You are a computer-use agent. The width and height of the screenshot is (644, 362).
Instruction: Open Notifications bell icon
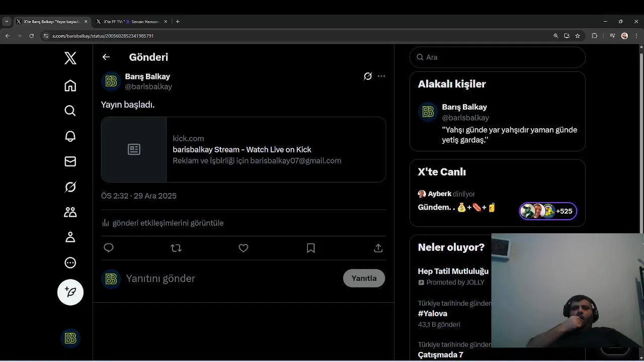tap(70, 136)
